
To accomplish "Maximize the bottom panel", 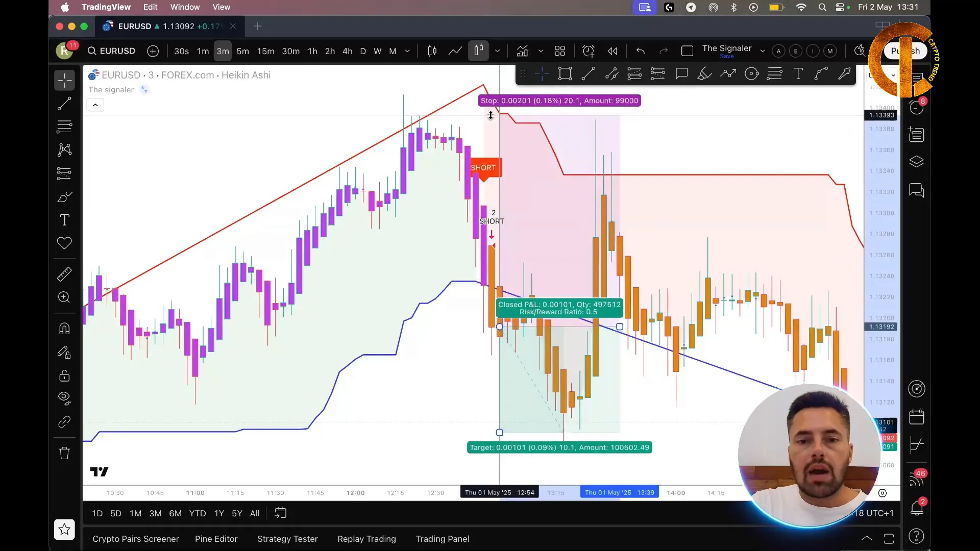I will 889,539.
